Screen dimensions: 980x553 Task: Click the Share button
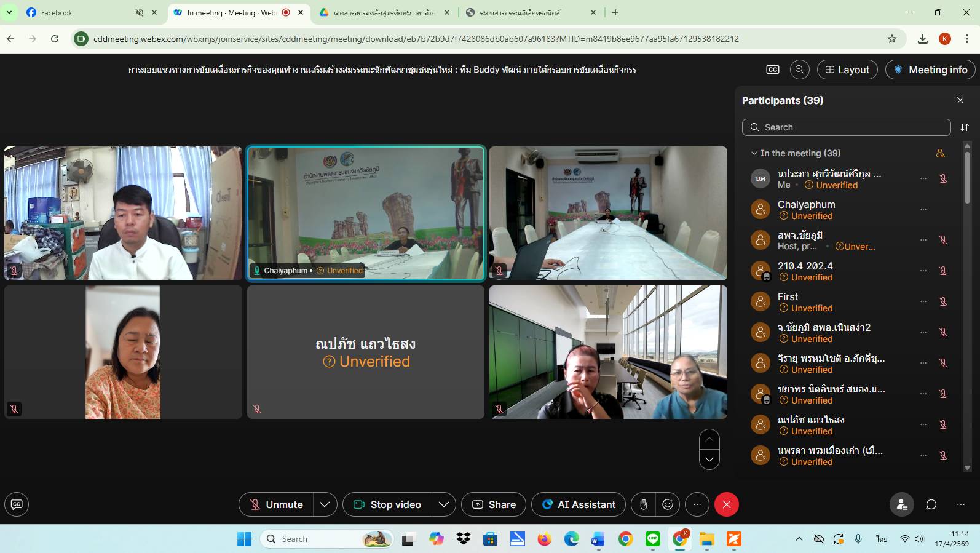(494, 504)
